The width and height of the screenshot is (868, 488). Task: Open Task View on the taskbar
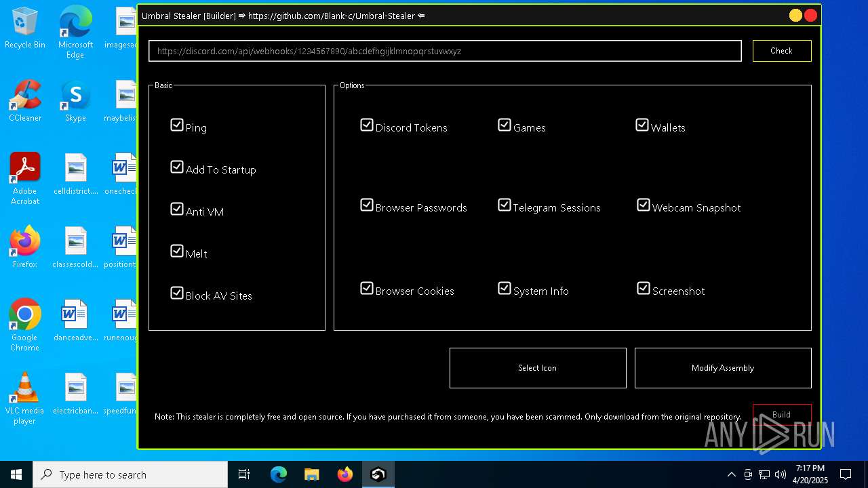(244, 474)
